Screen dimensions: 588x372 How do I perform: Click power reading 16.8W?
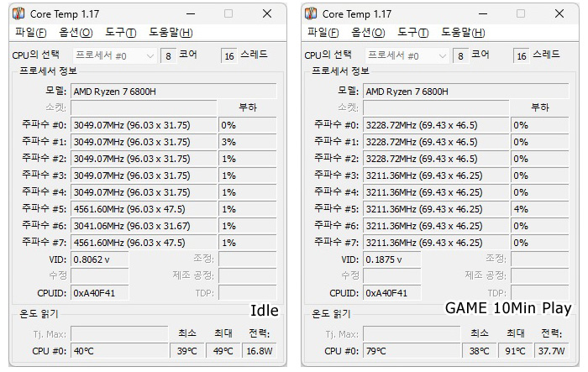[260, 351]
